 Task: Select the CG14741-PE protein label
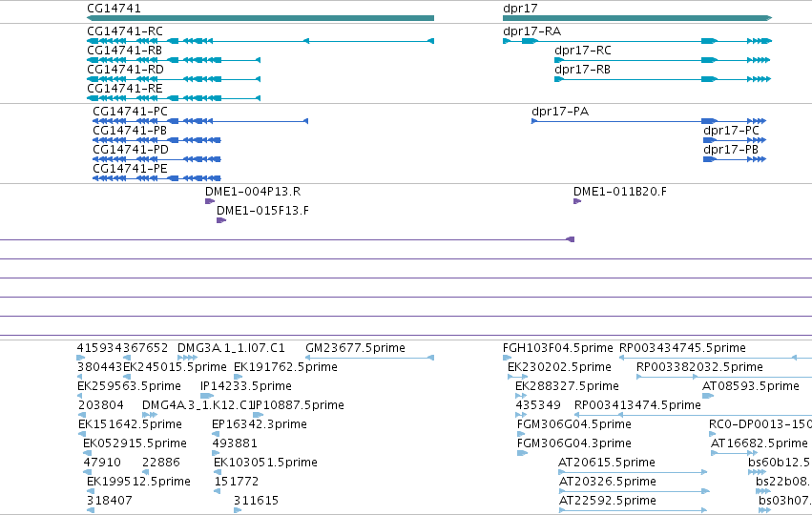tap(130, 169)
